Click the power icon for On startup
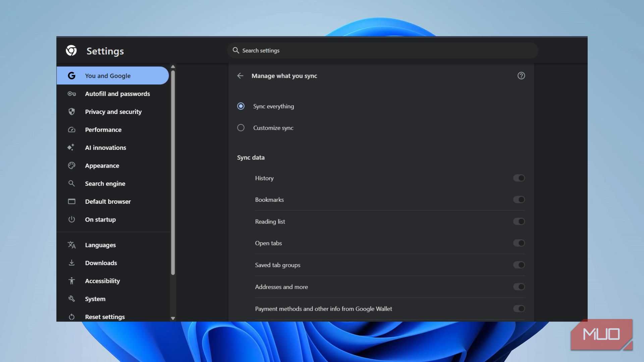 tap(71, 219)
